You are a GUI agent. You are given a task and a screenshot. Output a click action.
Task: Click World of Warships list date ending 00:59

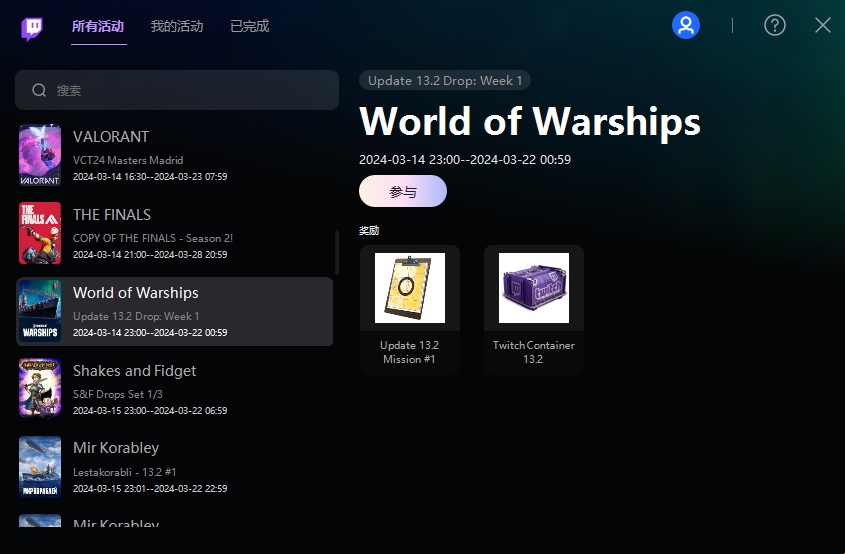click(150, 333)
